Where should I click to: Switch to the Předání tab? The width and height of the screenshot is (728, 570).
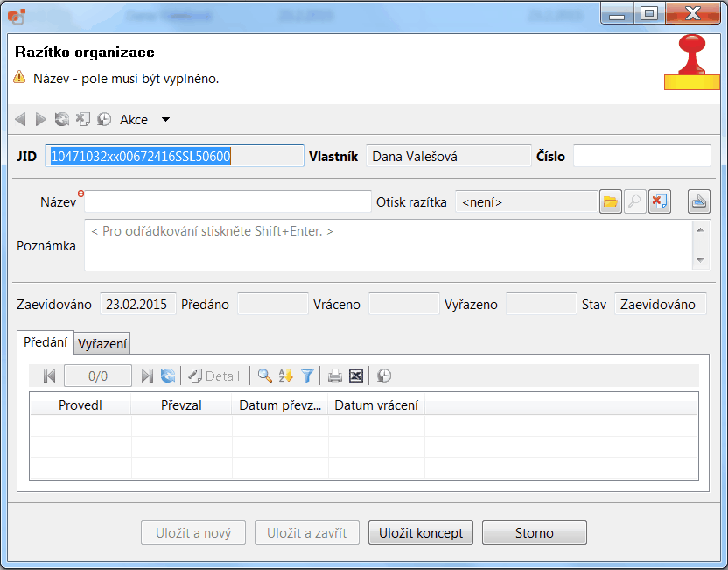point(45,342)
